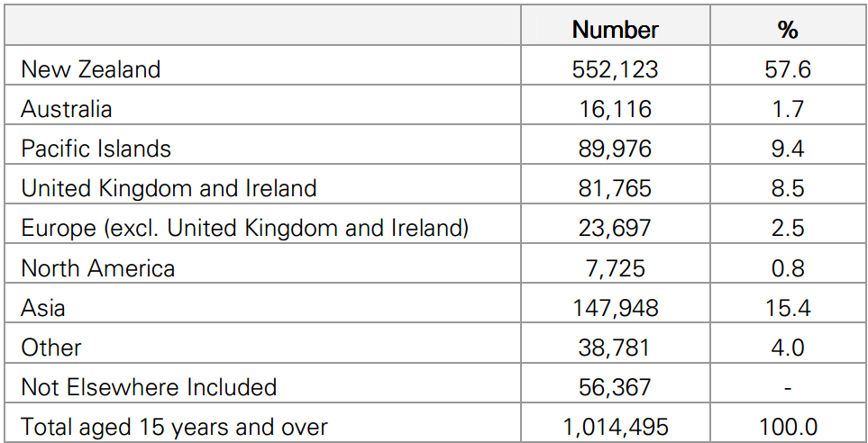The width and height of the screenshot is (868, 443).
Task: Click the Pacific Islands row label
Action: (96, 149)
